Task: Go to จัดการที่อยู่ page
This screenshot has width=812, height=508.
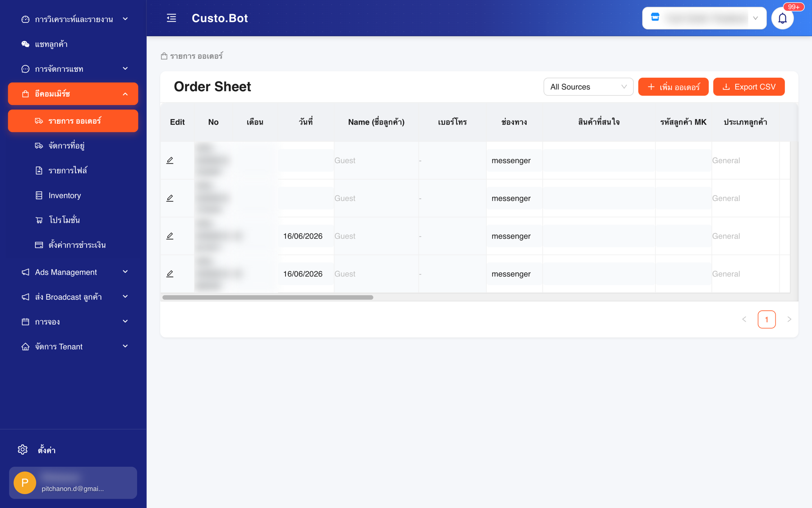Action: (73, 146)
